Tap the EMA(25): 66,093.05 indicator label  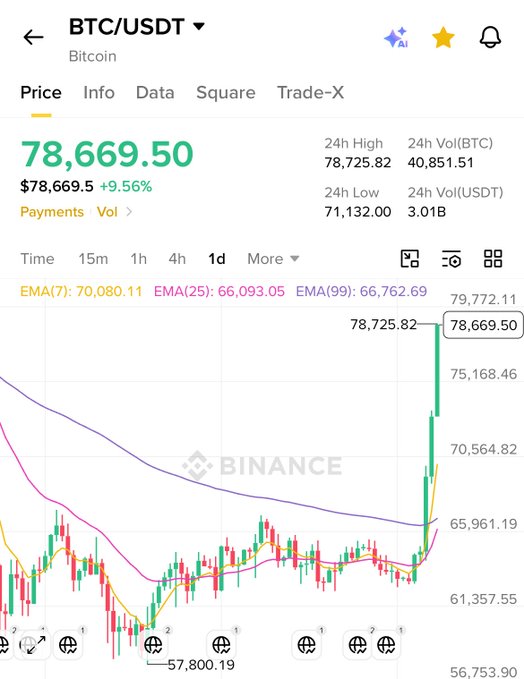point(219,291)
